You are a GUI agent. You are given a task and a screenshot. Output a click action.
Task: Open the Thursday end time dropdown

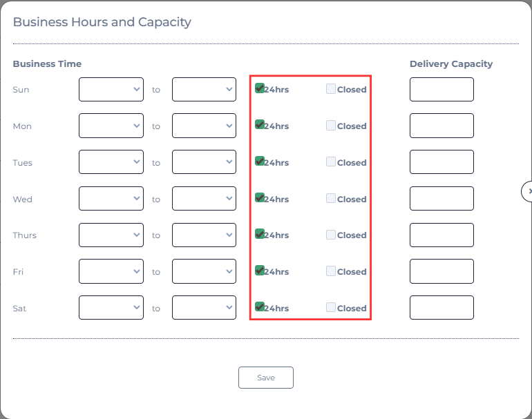click(204, 235)
